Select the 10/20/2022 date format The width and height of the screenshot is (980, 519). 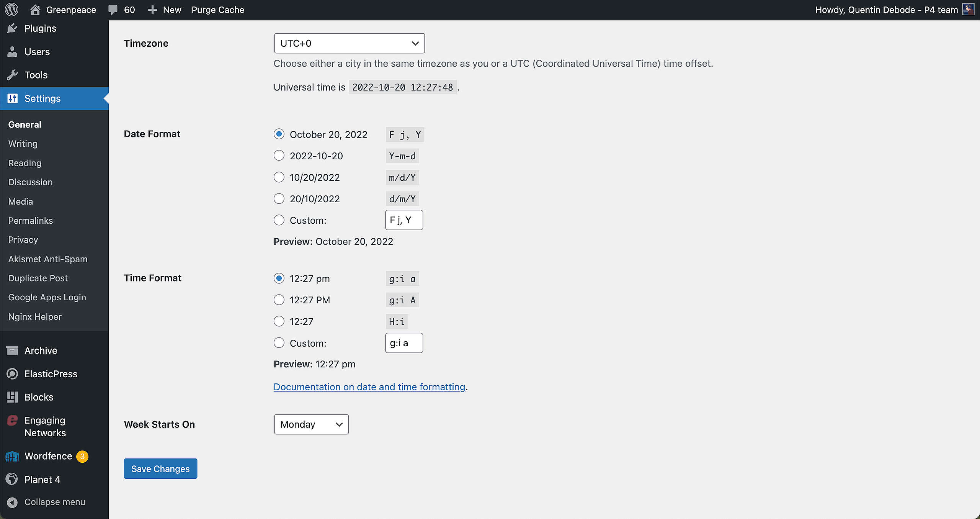pos(279,177)
